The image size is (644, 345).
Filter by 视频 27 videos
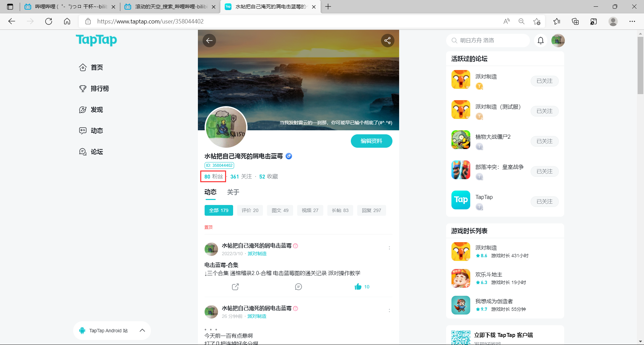click(x=310, y=210)
